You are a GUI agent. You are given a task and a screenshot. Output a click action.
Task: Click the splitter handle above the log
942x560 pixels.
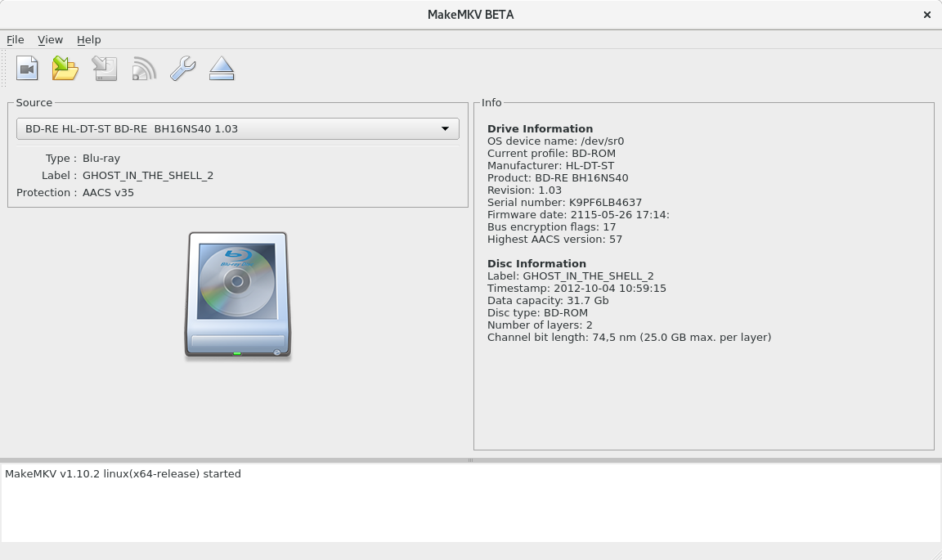(470, 460)
